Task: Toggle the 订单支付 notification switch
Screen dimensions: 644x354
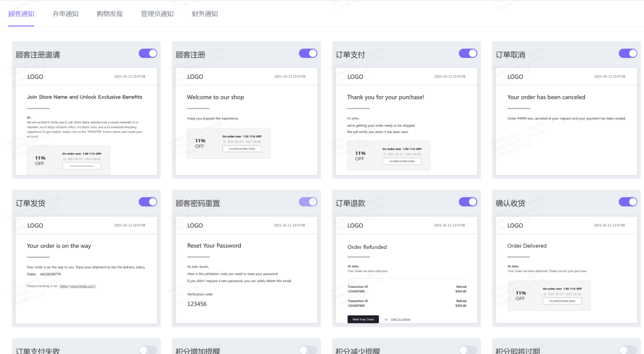Action: (468, 53)
